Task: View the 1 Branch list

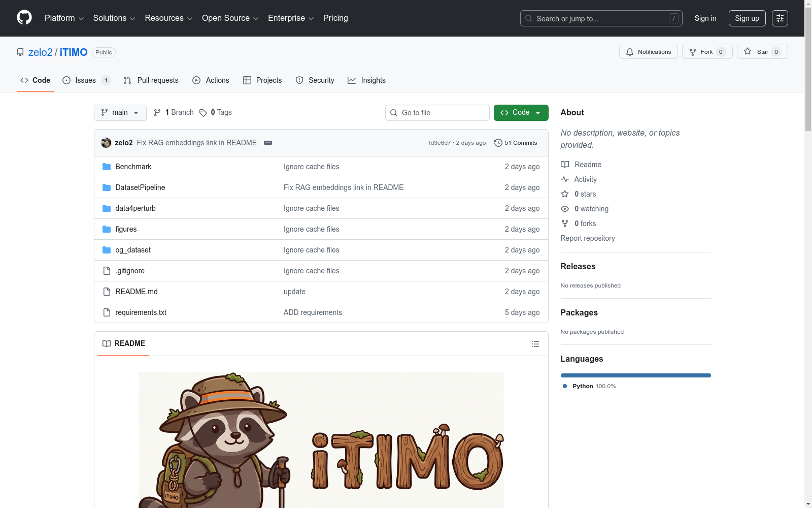Action: click(x=174, y=112)
